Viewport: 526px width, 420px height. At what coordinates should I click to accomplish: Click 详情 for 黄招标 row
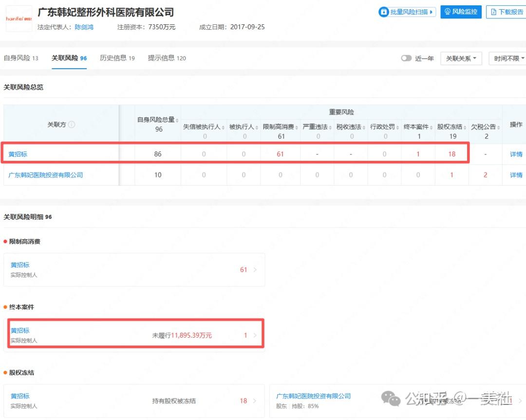pos(516,154)
